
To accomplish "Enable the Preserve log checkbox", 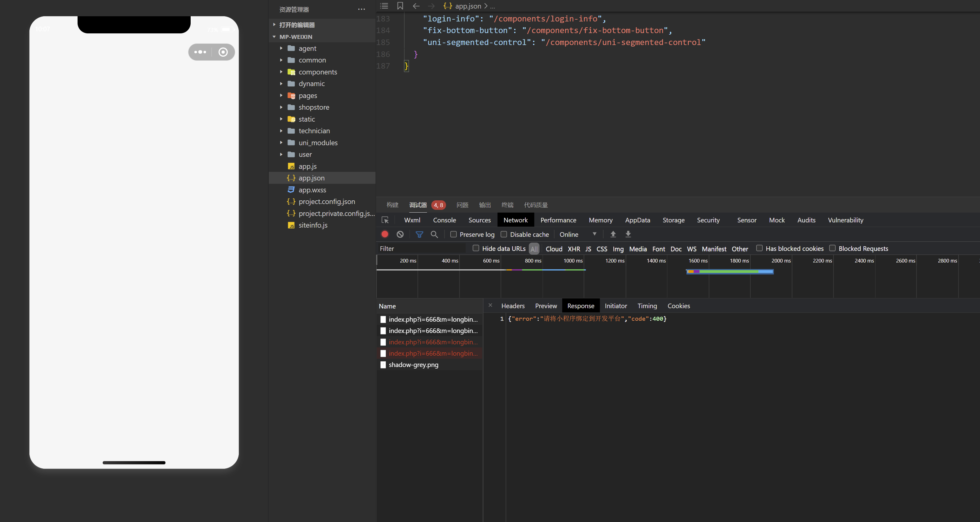I will 453,234.
